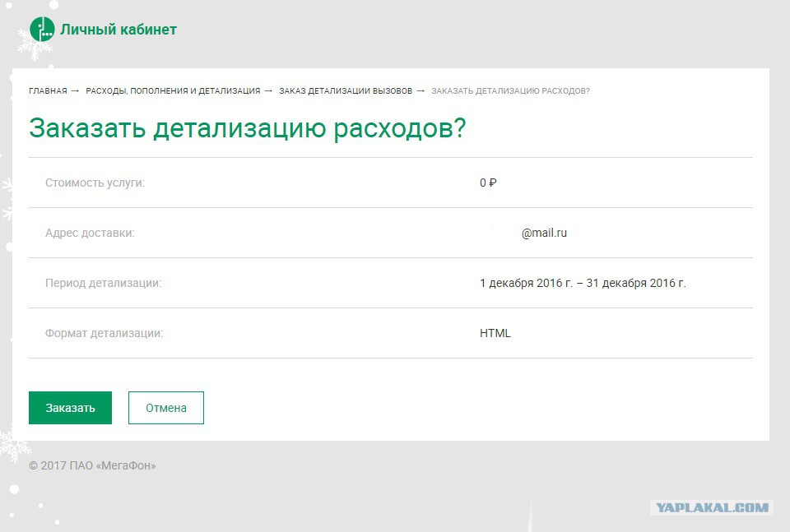Go to ГЛАВНАЯ breadcrumb
790x532 pixels.
(x=48, y=91)
